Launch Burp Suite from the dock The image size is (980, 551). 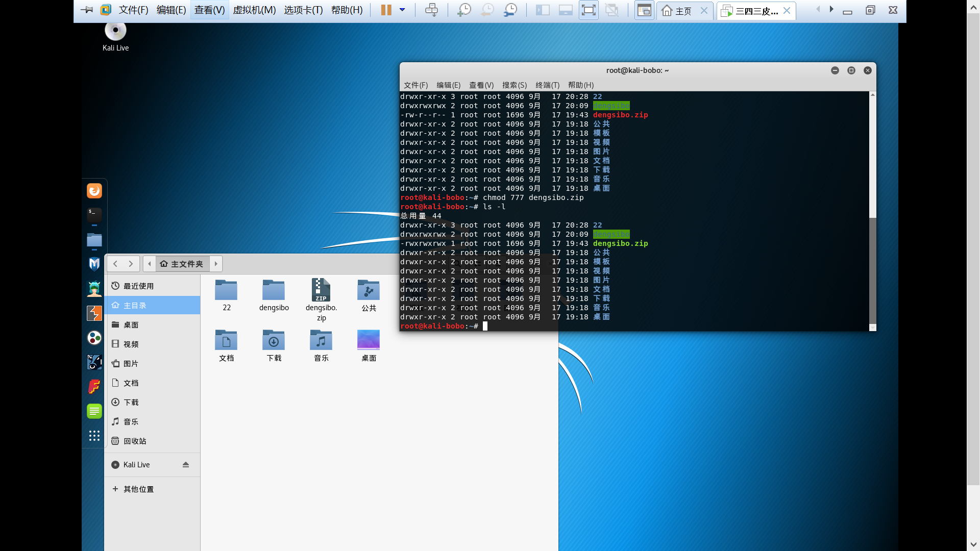tap(94, 313)
